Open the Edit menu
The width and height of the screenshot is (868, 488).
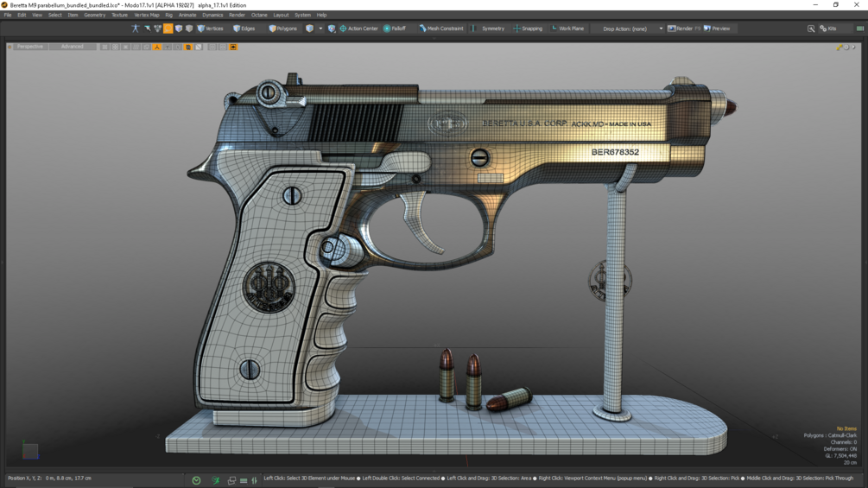click(22, 15)
